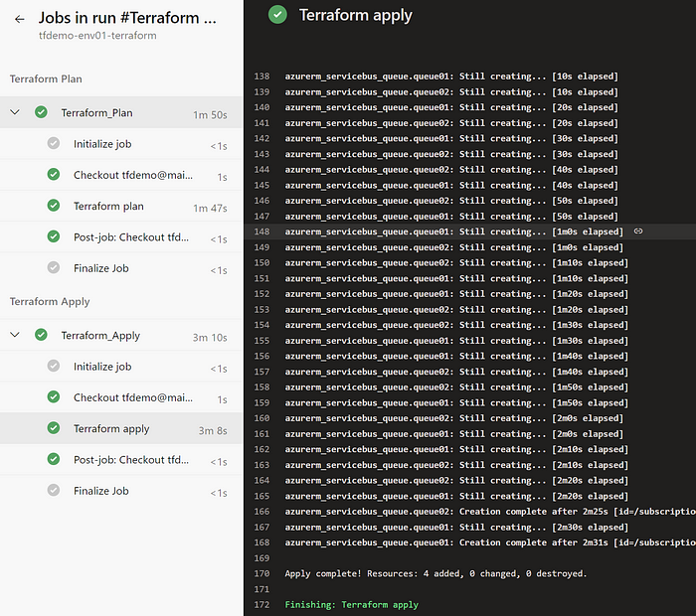The width and height of the screenshot is (696, 616).
Task: Select 'Finishing: Terraform apply' green log line
Action: click(x=352, y=604)
